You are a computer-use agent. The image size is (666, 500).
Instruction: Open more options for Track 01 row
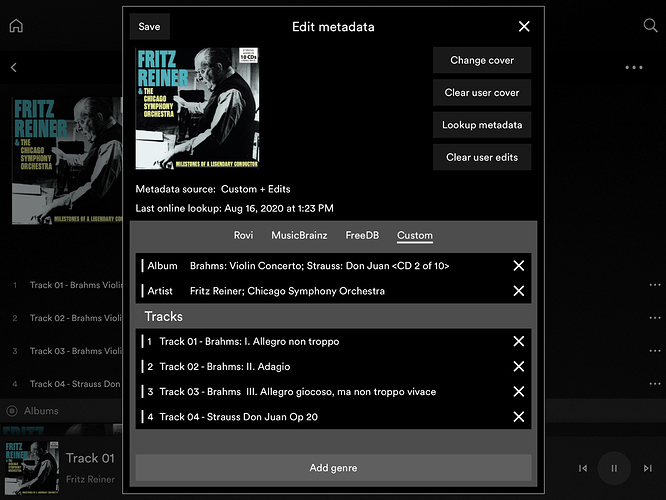655,285
